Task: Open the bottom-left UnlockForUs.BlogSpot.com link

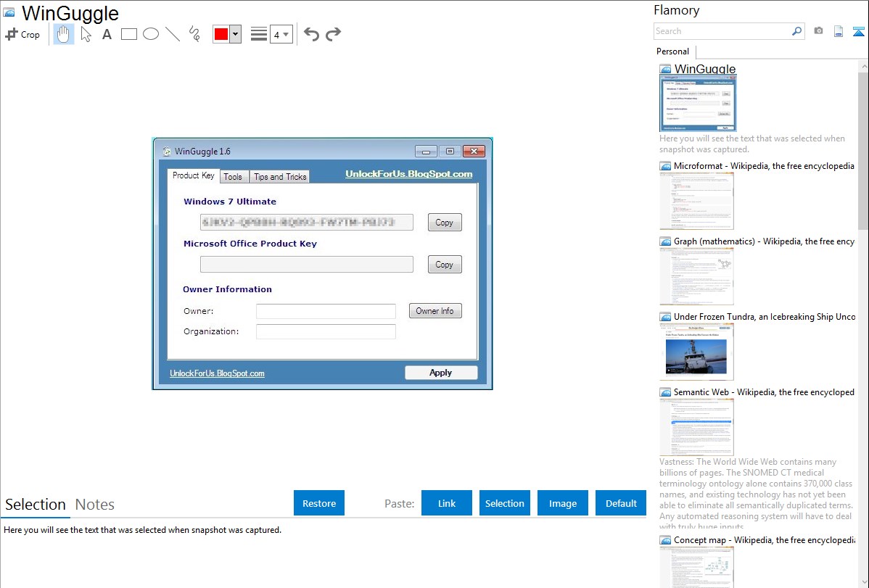Action: tap(218, 373)
